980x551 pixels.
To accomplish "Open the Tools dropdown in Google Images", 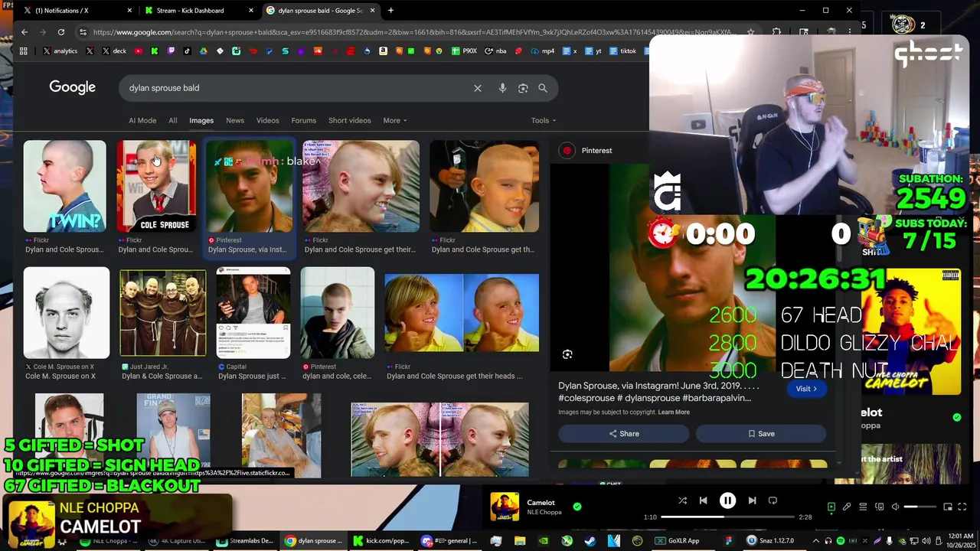I will (544, 120).
